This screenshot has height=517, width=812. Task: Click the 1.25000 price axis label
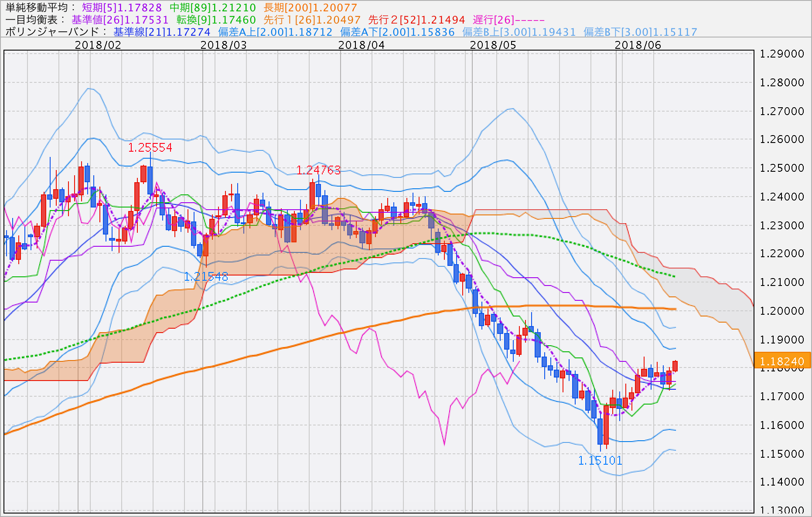coord(782,168)
